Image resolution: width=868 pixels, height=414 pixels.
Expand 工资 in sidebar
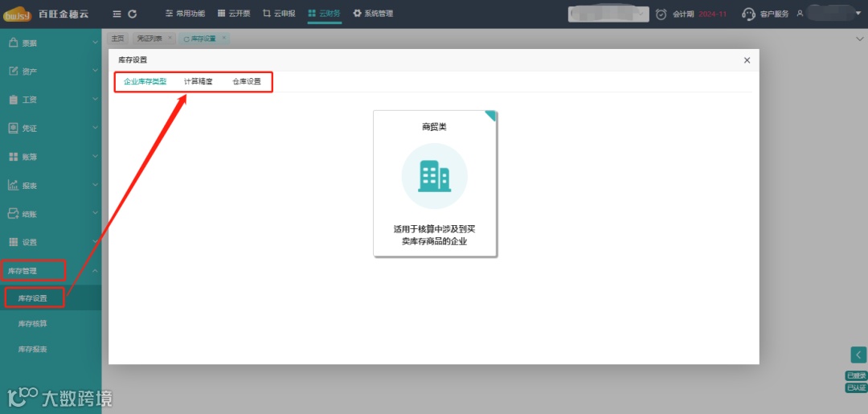coord(51,100)
